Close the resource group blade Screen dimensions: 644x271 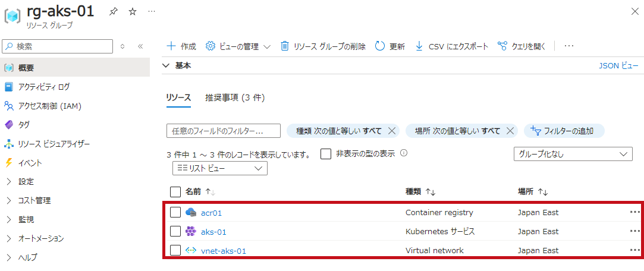tap(634, 12)
